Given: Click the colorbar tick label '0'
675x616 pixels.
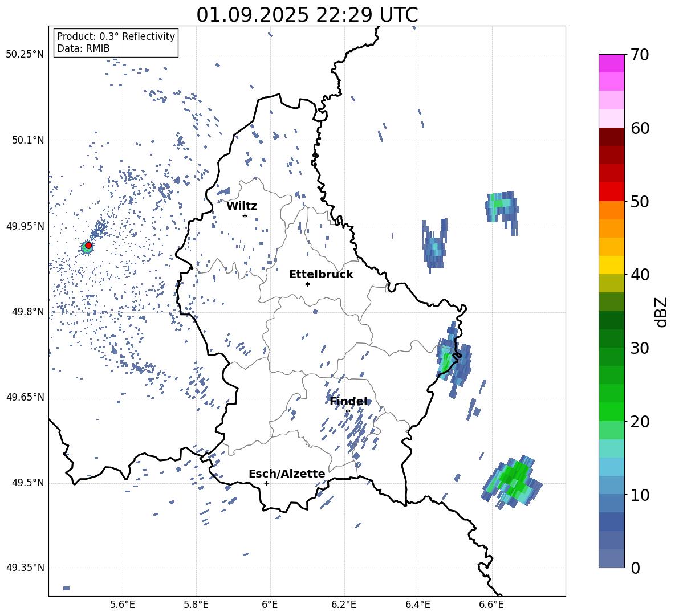Looking at the screenshot, I should pyautogui.click(x=636, y=568).
